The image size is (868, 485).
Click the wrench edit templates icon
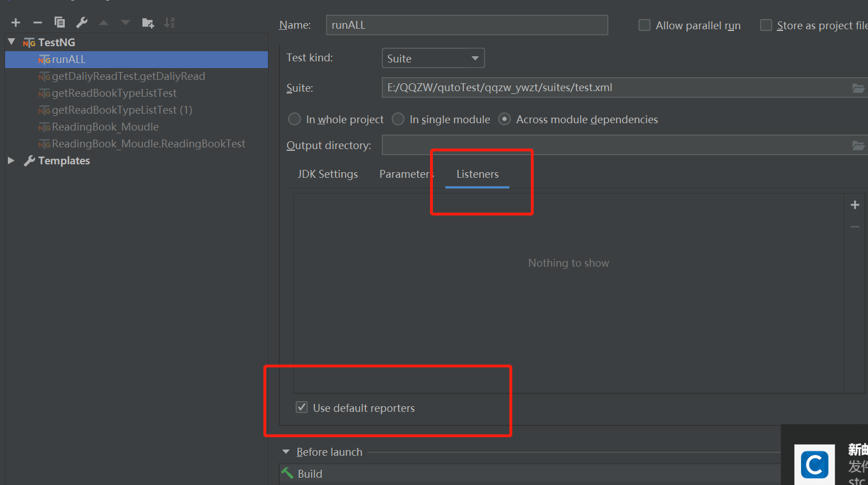82,23
